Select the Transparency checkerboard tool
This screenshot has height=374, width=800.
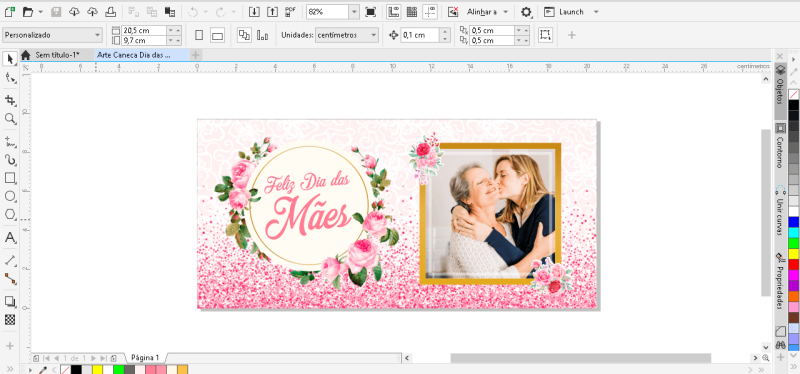(x=10, y=320)
